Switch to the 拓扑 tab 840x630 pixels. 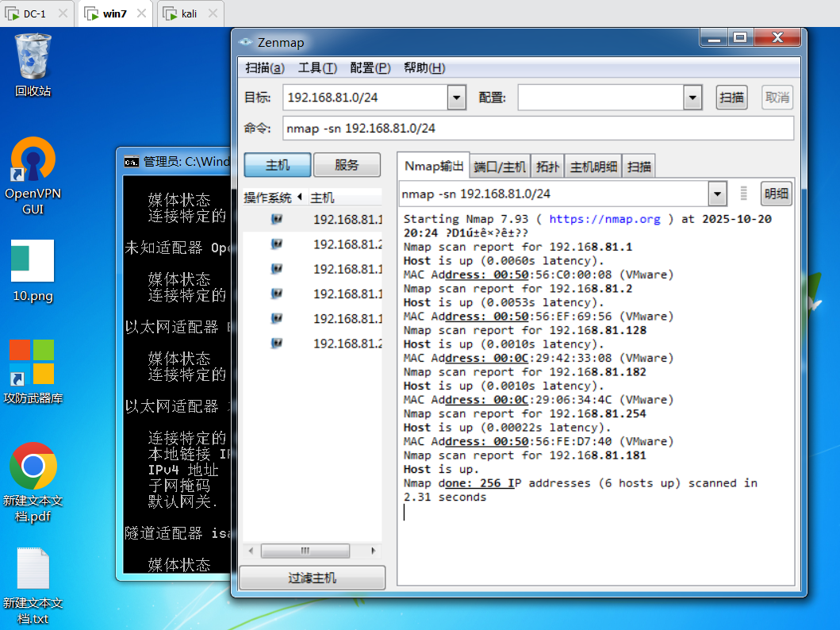[547, 167]
